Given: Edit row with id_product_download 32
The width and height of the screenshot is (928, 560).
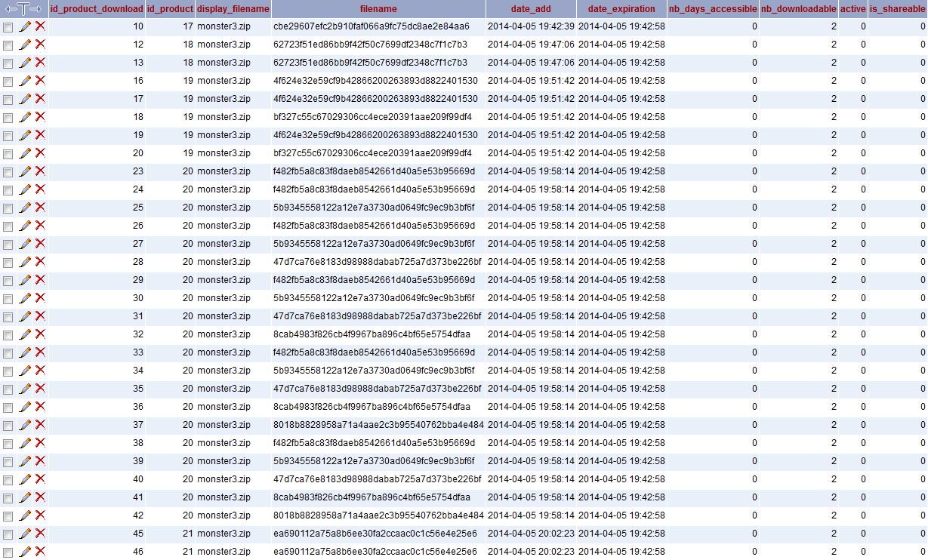Looking at the screenshot, I should click(25, 334).
